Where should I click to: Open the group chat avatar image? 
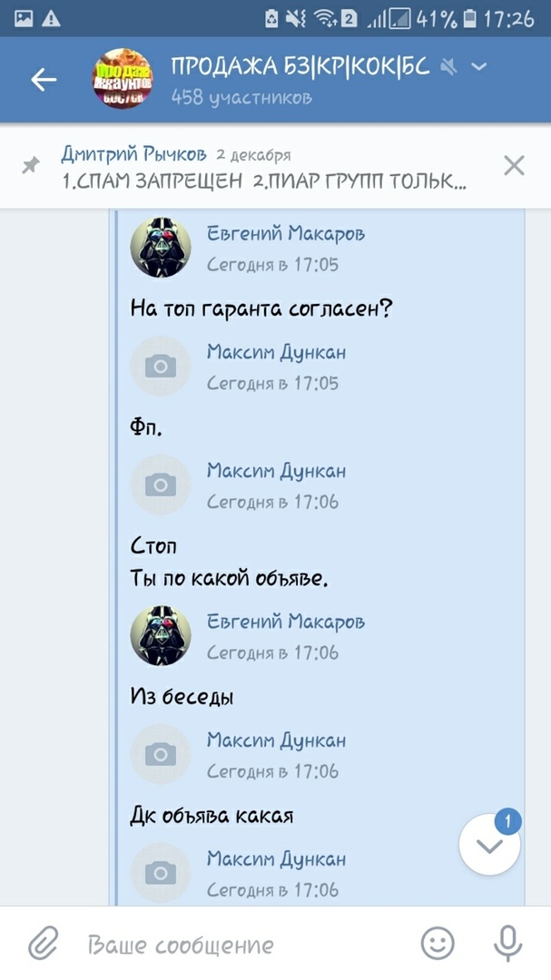[122, 79]
